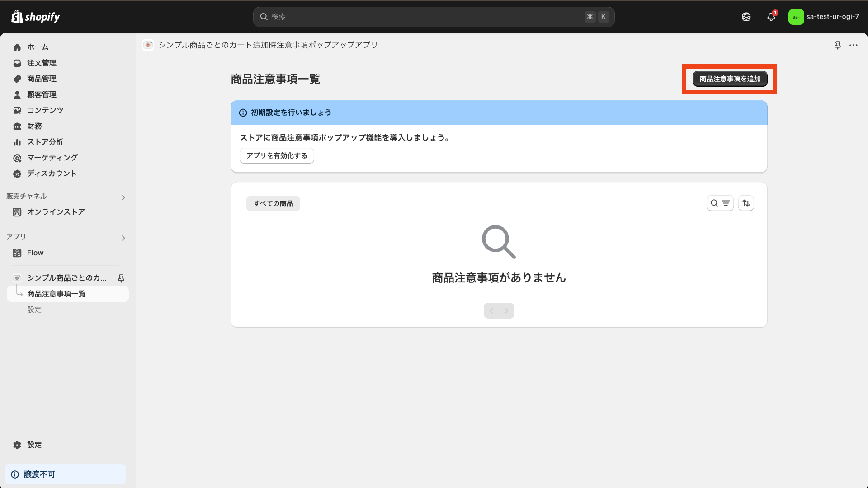Click the アプリを有効化する button
Viewport: 868px width, 488px height.
click(277, 155)
